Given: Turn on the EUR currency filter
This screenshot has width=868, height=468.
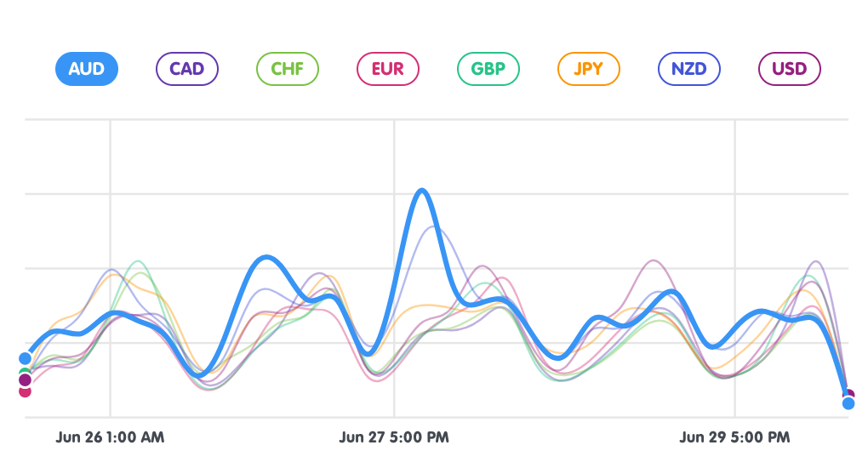Looking at the screenshot, I should [x=388, y=69].
